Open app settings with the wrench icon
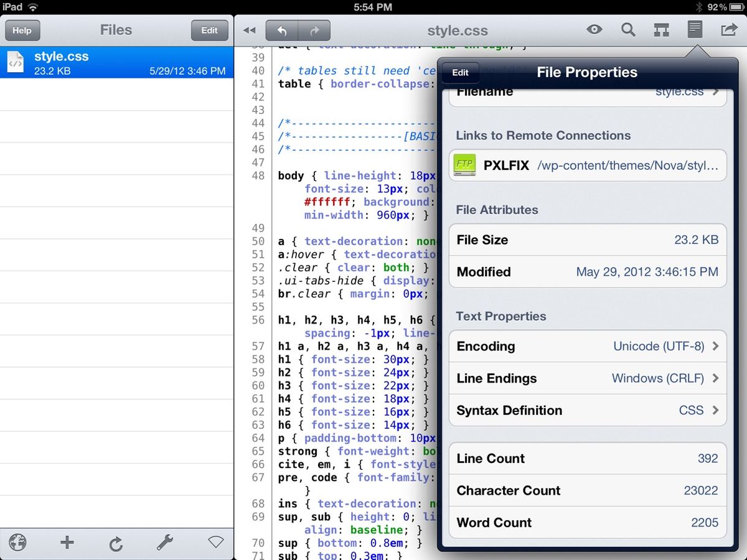 165,542
